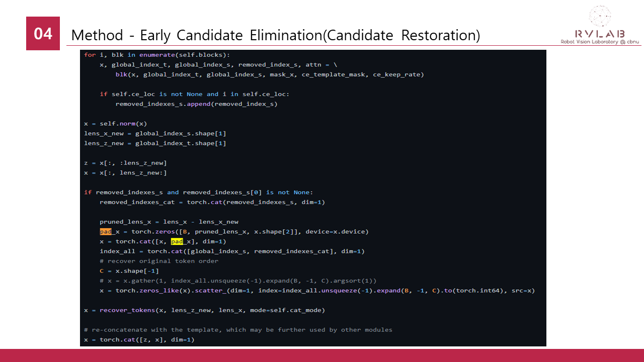This screenshot has width=644, height=362.
Task: Click the line 'lens_x_new = global_index_s.shape[1]'
Action: [155, 133]
